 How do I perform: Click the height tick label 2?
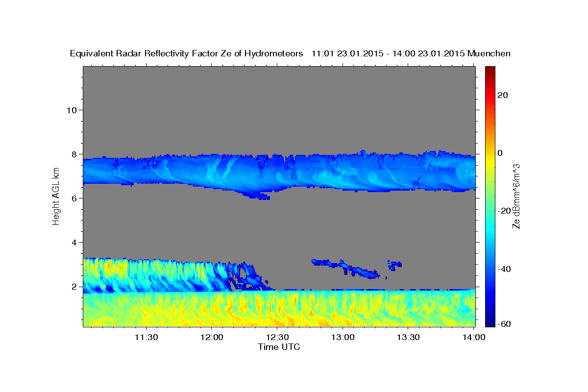(74, 286)
